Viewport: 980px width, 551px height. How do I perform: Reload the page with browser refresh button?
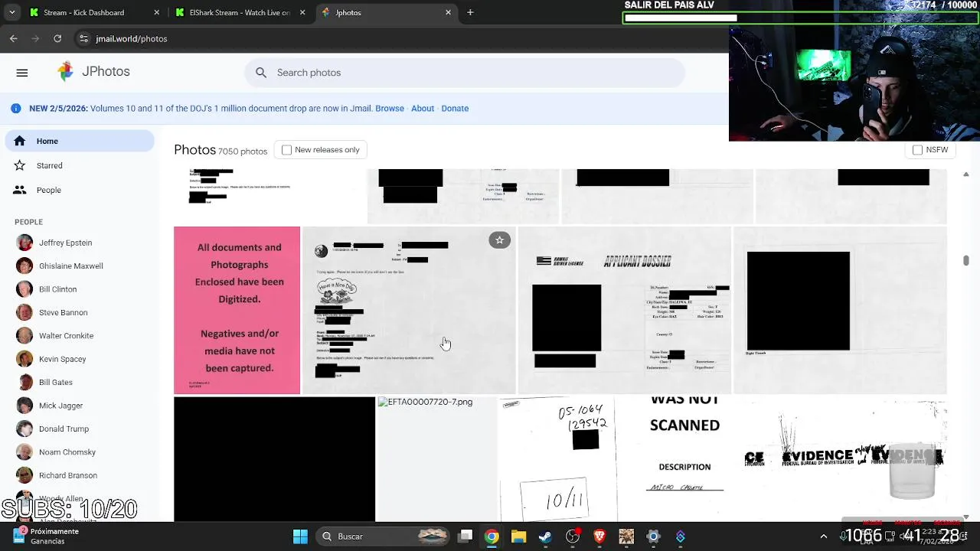(57, 38)
